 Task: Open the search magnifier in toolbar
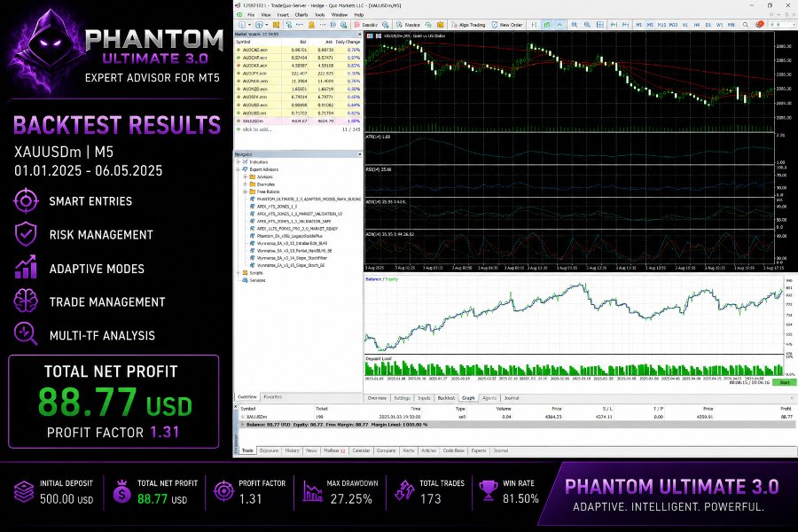click(x=745, y=25)
